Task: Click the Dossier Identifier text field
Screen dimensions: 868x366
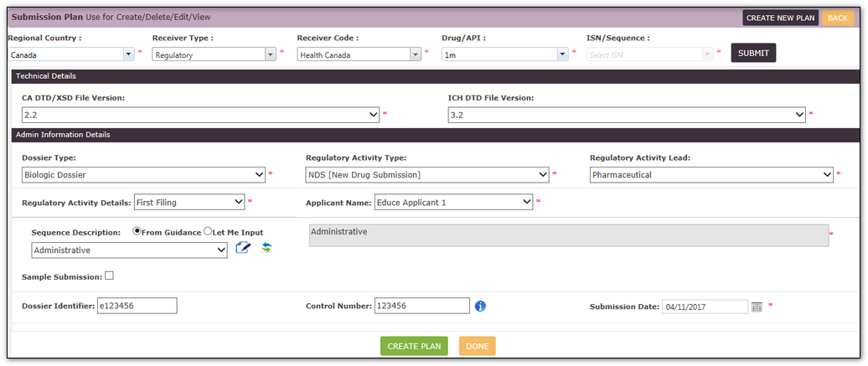Action: pyautogui.click(x=137, y=307)
